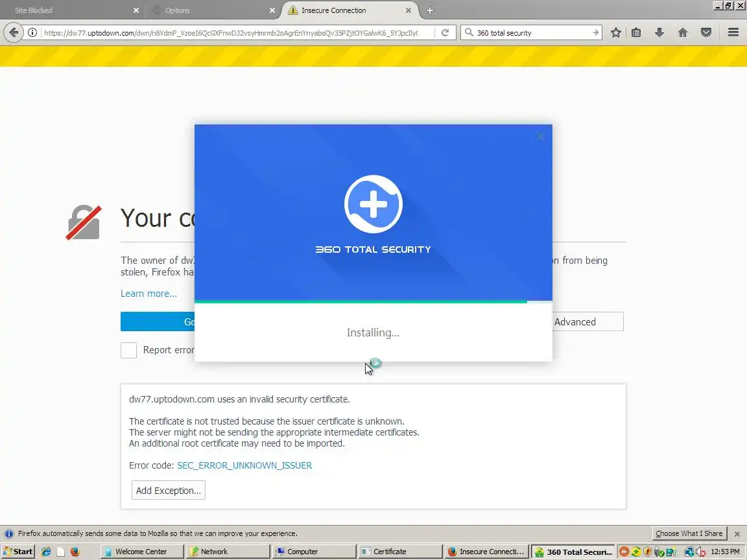Go to the home page icon

[683, 32]
